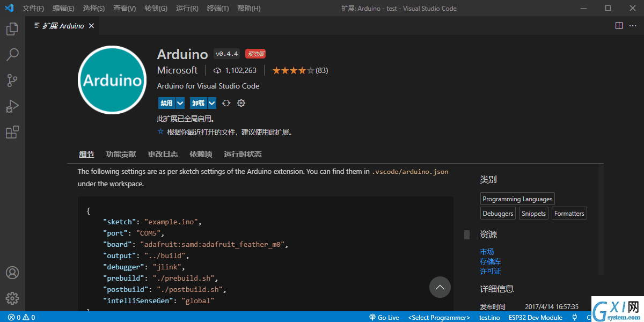Open the Run and Debug view
644x322 pixels.
click(x=12, y=106)
